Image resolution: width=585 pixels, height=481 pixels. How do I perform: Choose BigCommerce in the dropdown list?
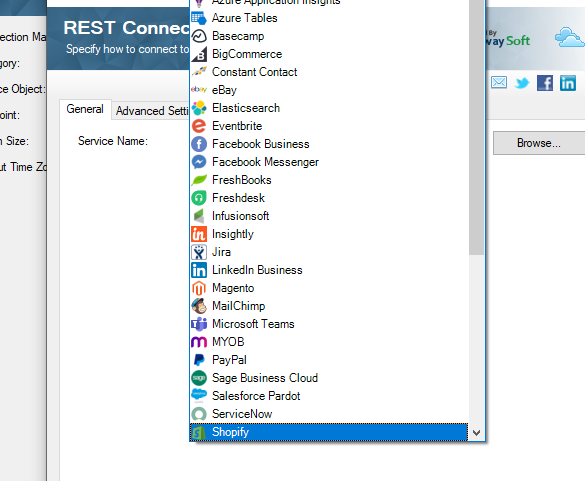click(329, 54)
